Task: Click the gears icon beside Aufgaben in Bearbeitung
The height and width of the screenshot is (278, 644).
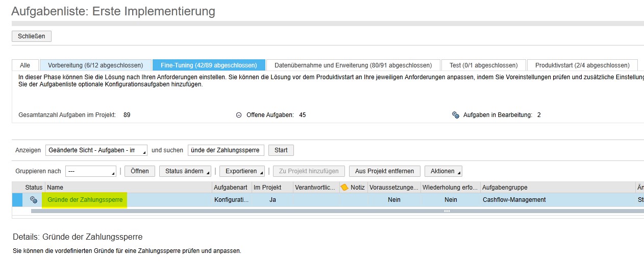Action: click(x=456, y=115)
